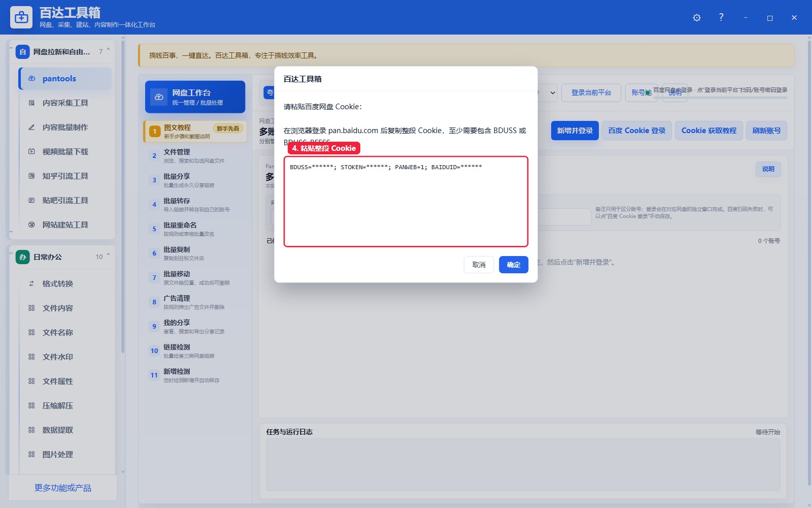The height and width of the screenshot is (508, 812).
Task: Open step 10 链接检测
Action: [195, 351]
